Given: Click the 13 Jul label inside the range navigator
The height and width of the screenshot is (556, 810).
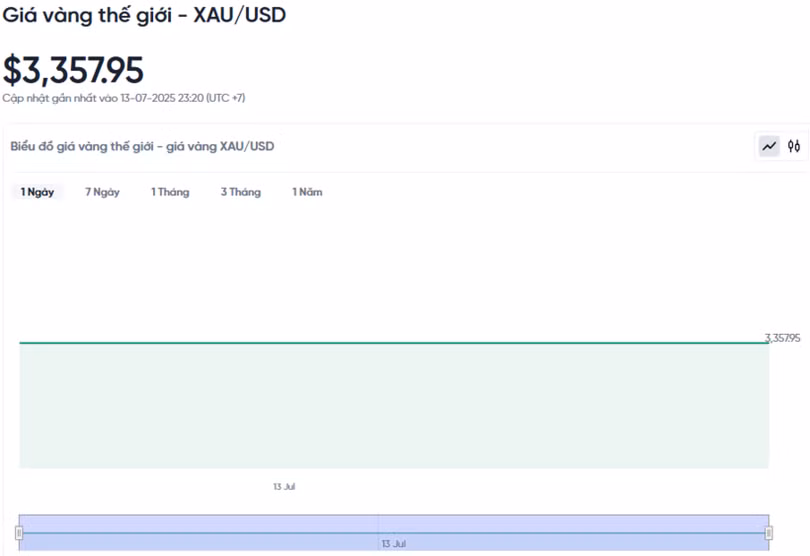Looking at the screenshot, I should (x=393, y=544).
